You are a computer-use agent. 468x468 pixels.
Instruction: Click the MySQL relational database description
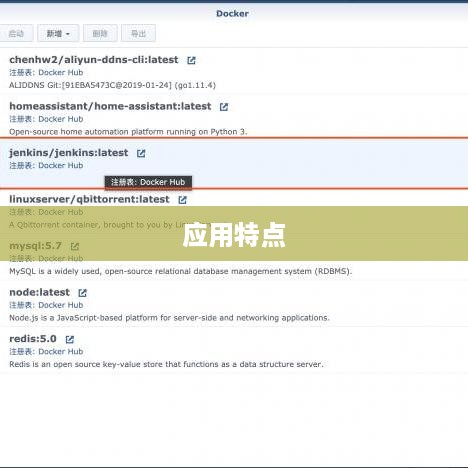pos(181,271)
